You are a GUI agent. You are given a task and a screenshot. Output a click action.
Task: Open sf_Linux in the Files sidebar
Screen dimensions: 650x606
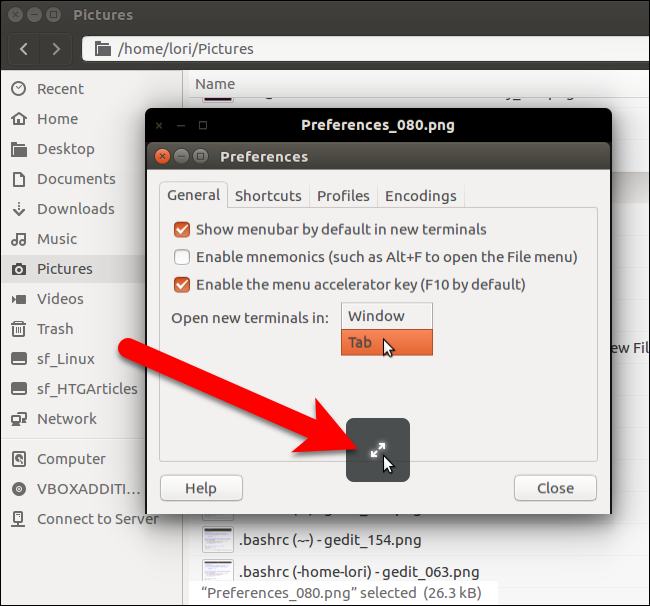click(74, 359)
